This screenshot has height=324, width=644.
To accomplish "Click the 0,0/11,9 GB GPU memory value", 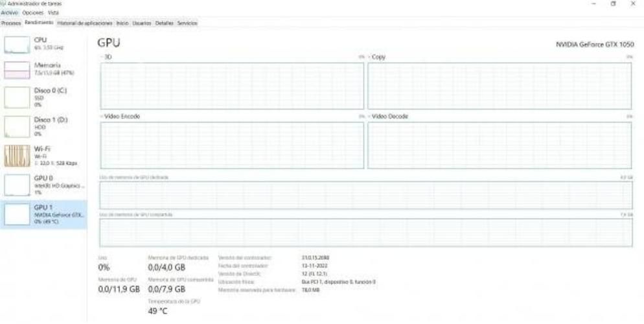I will pyautogui.click(x=119, y=289).
